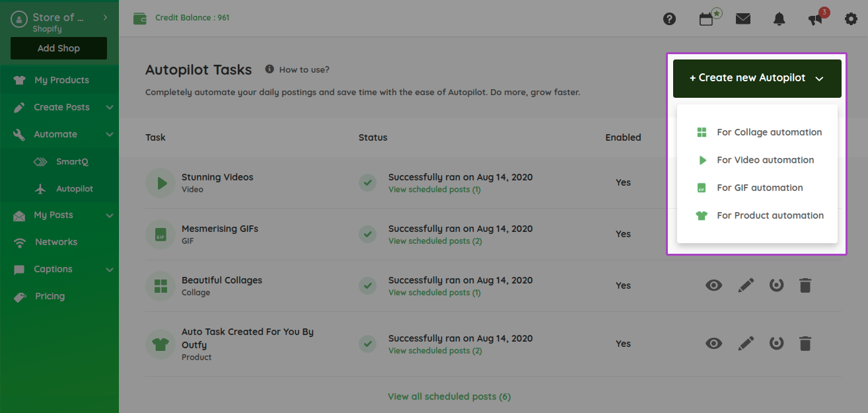The height and width of the screenshot is (413, 868).
Task: Open announcements megaphone icon
Action: 816,19
